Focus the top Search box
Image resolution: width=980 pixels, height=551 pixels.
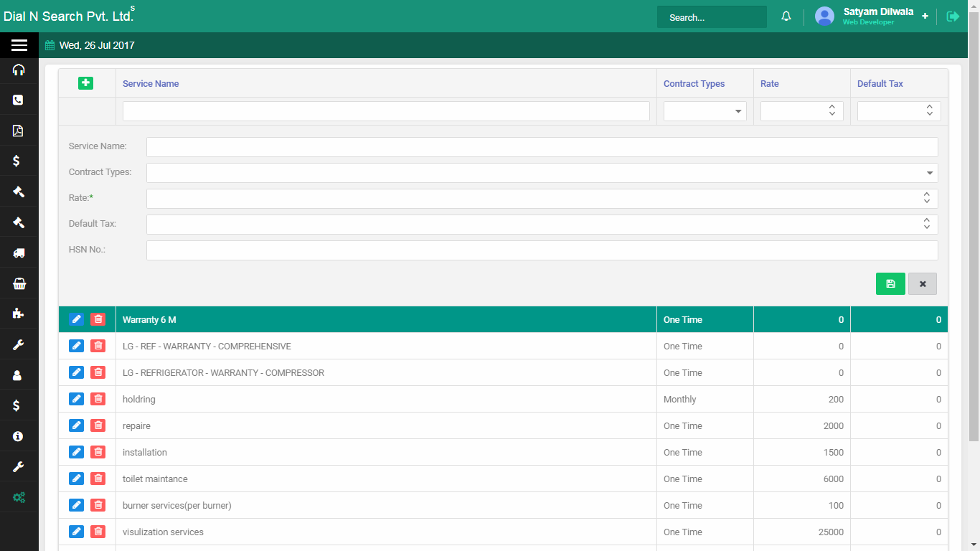(x=711, y=17)
